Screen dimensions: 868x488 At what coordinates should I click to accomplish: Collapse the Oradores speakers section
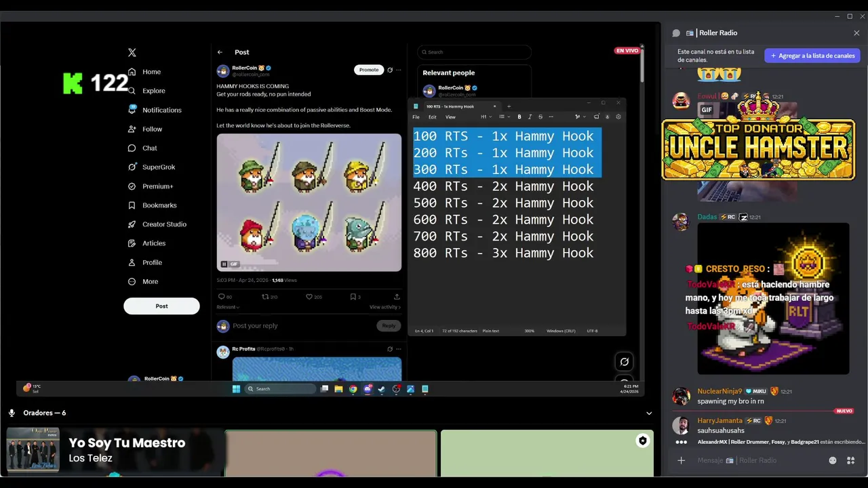pos(649,413)
